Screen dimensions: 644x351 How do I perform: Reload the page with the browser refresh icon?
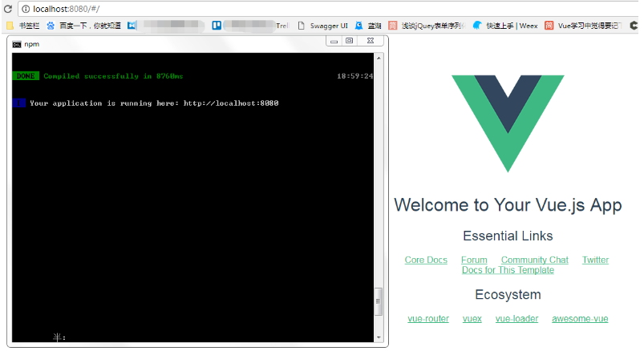click(x=8, y=9)
